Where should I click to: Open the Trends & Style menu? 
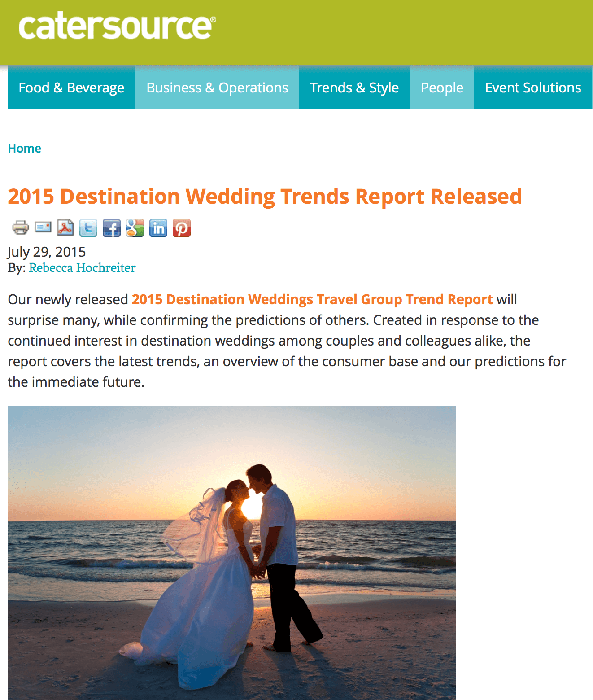tap(354, 87)
